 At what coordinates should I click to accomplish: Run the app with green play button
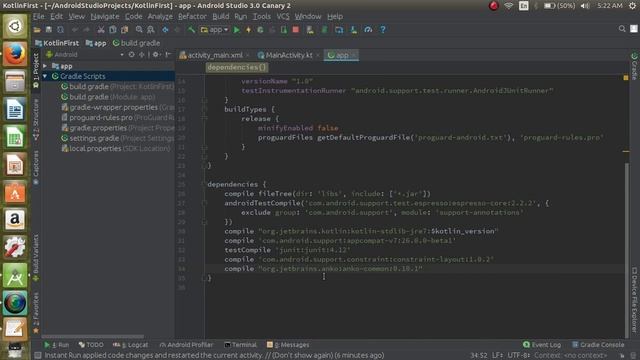click(x=236, y=30)
